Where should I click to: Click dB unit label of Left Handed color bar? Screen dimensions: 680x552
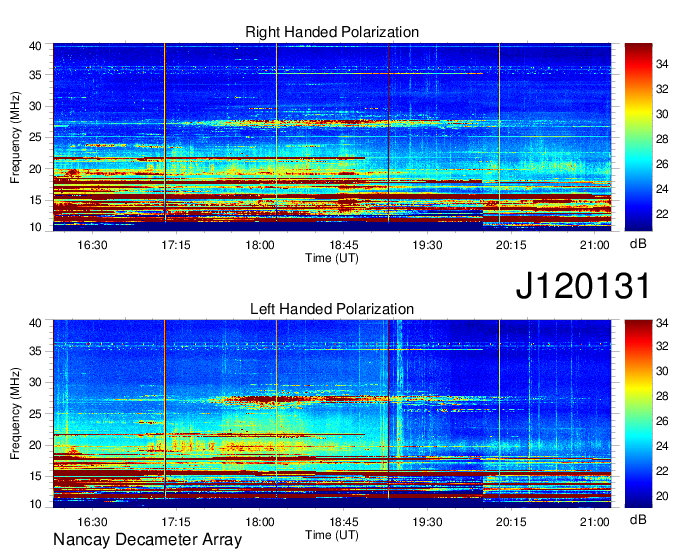pyautogui.click(x=638, y=520)
